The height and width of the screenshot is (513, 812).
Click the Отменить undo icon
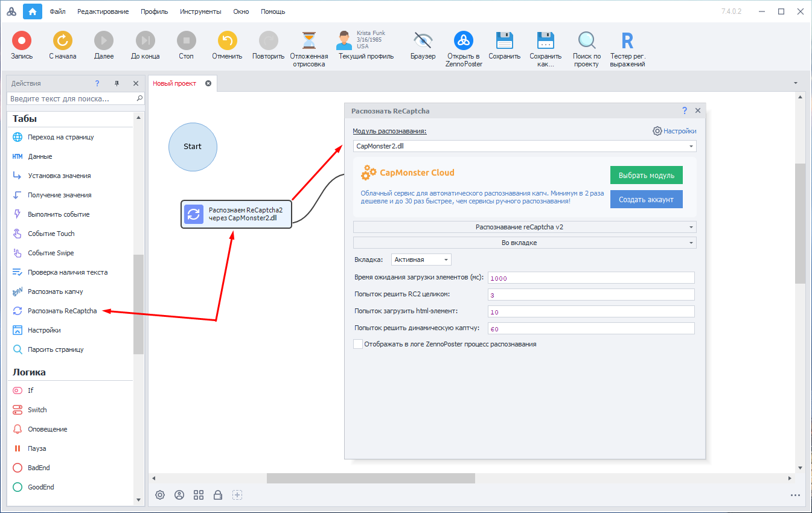point(227,41)
